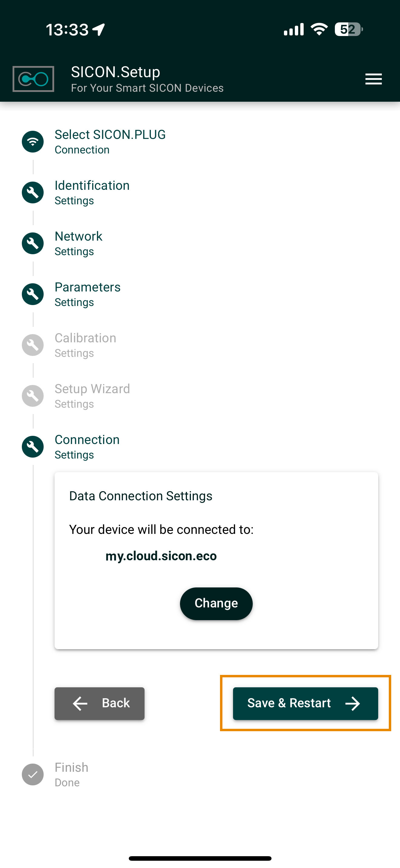Tap the Connection Settings wrench icon
Image resolution: width=400 pixels, height=868 pixels.
pyautogui.click(x=33, y=447)
